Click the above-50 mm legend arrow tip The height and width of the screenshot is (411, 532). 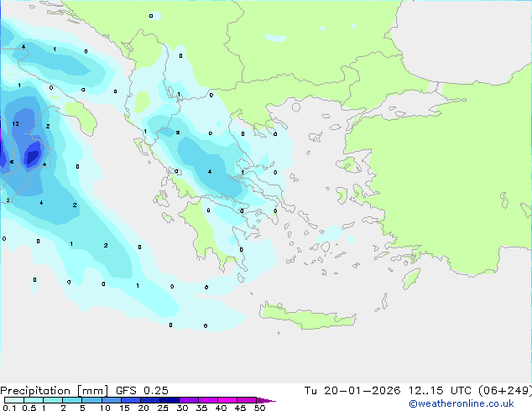[x=266, y=400]
